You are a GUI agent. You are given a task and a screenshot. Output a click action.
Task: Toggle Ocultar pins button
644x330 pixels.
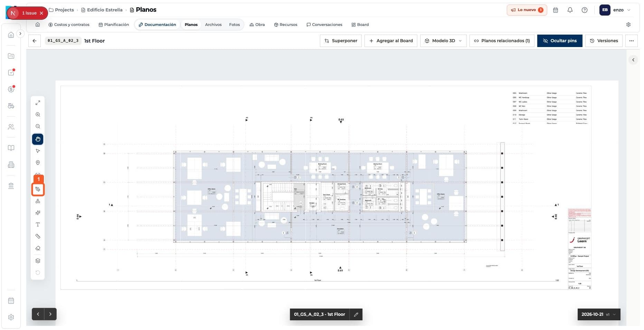[560, 41]
